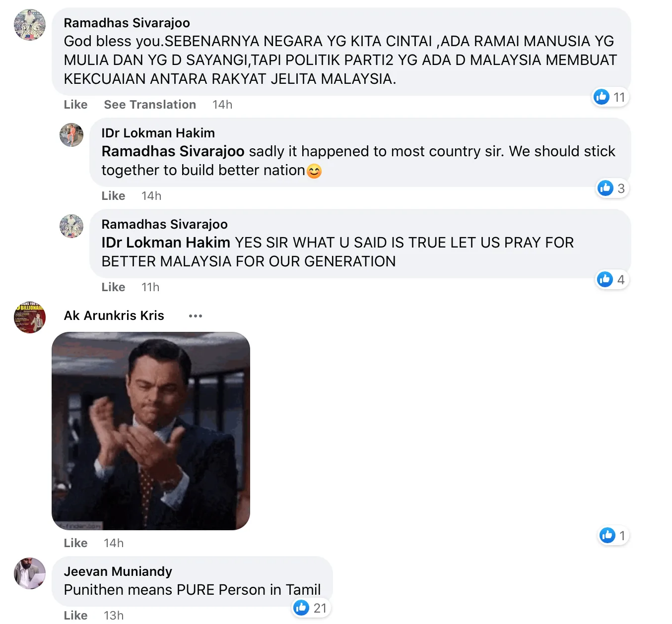Viewport: 672px width, 624px height.
Task: Click See Translation under the Malay comment
Action: (150, 105)
